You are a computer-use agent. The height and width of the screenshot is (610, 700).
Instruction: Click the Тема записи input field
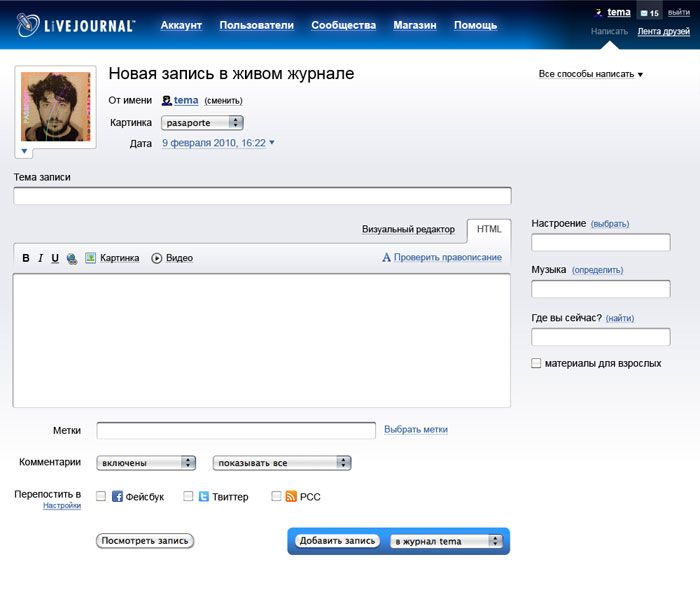pos(262,196)
